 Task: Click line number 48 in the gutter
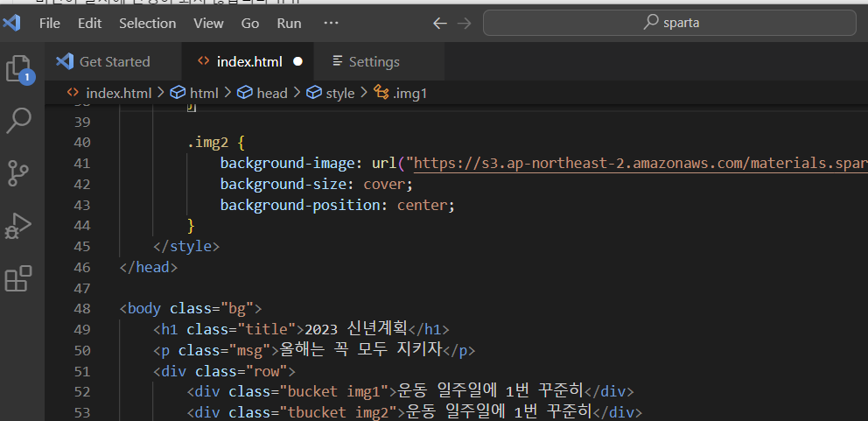pos(82,309)
